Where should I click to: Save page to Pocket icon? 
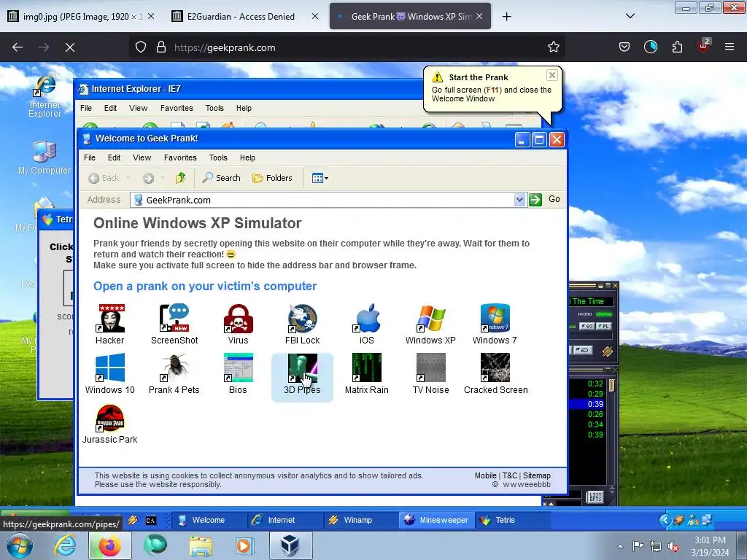tap(624, 47)
